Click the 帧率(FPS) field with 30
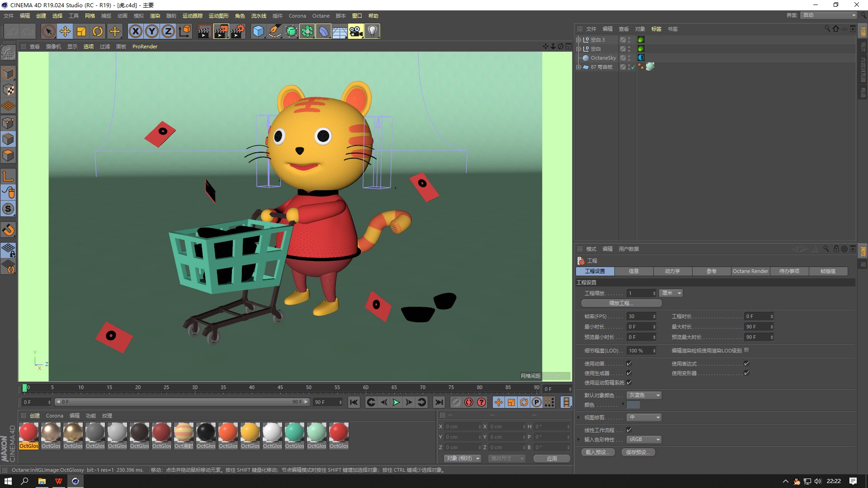 coord(641,316)
